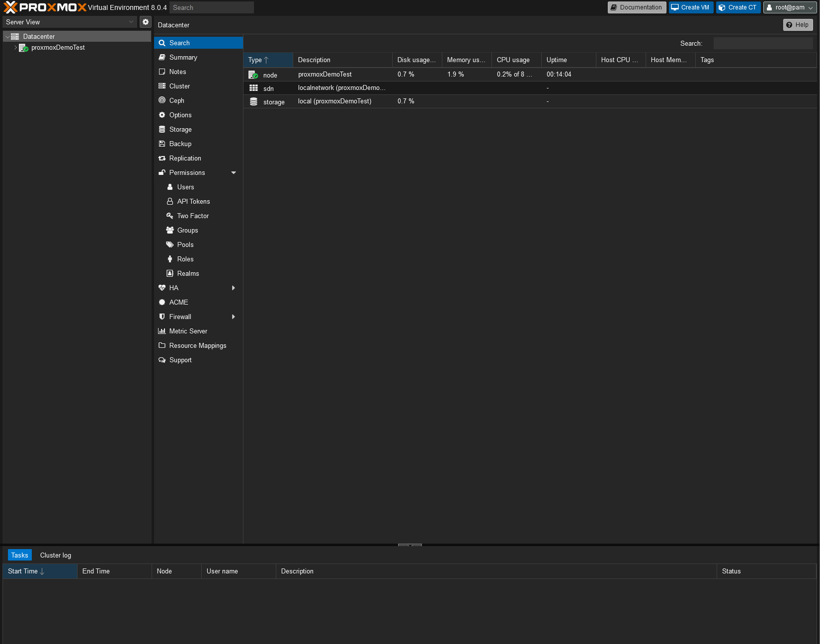Viewport: 820px width, 644px height.
Task: Expand the HA submenu arrow
Action: coord(234,288)
